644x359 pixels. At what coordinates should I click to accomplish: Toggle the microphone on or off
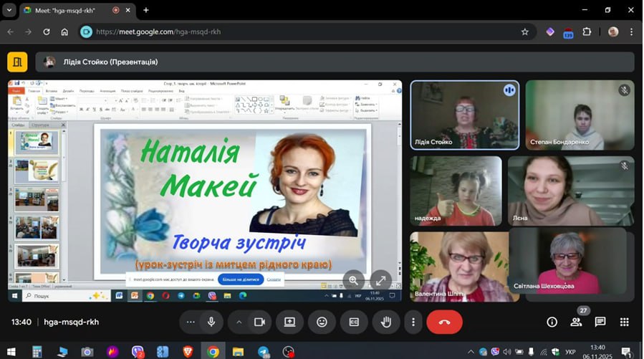tap(211, 322)
